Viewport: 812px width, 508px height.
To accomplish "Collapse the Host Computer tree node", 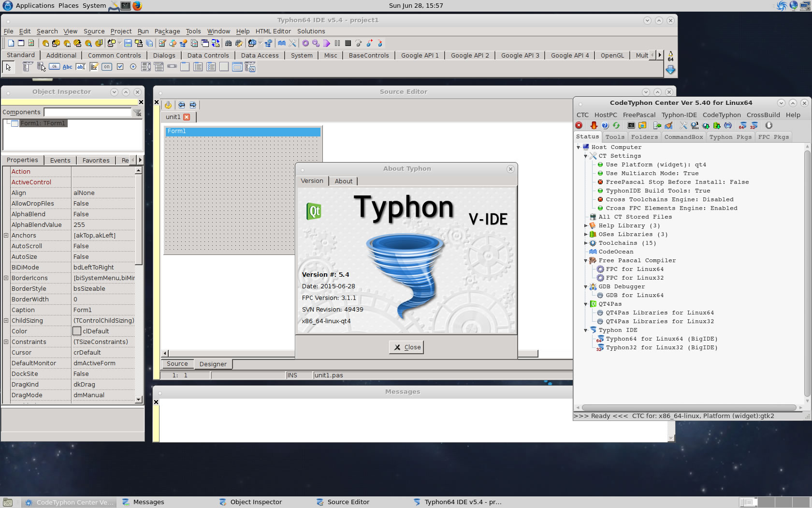I will (x=579, y=147).
